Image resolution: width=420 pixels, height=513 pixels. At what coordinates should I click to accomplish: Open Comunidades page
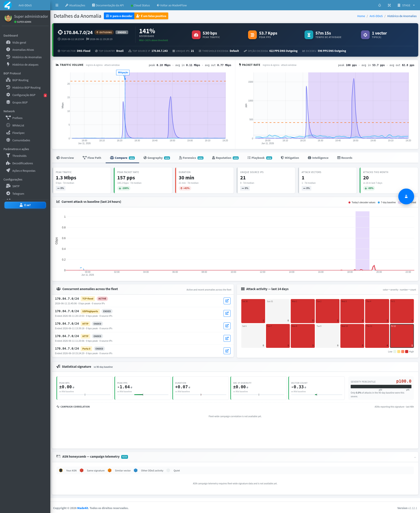[21, 140]
